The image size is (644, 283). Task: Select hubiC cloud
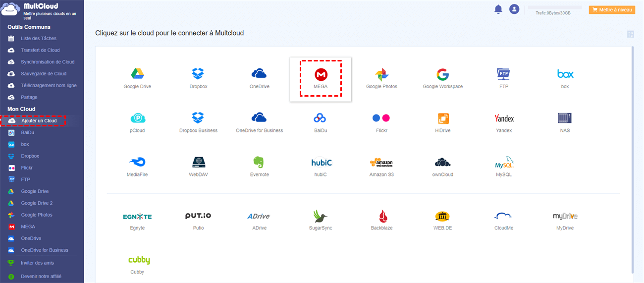pos(322,162)
